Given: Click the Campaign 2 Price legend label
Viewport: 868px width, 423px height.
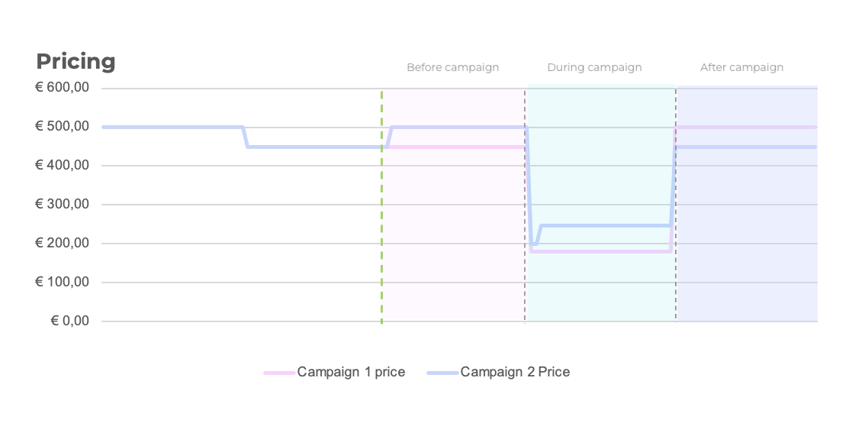Looking at the screenshot, I should (x=515, y=372).
